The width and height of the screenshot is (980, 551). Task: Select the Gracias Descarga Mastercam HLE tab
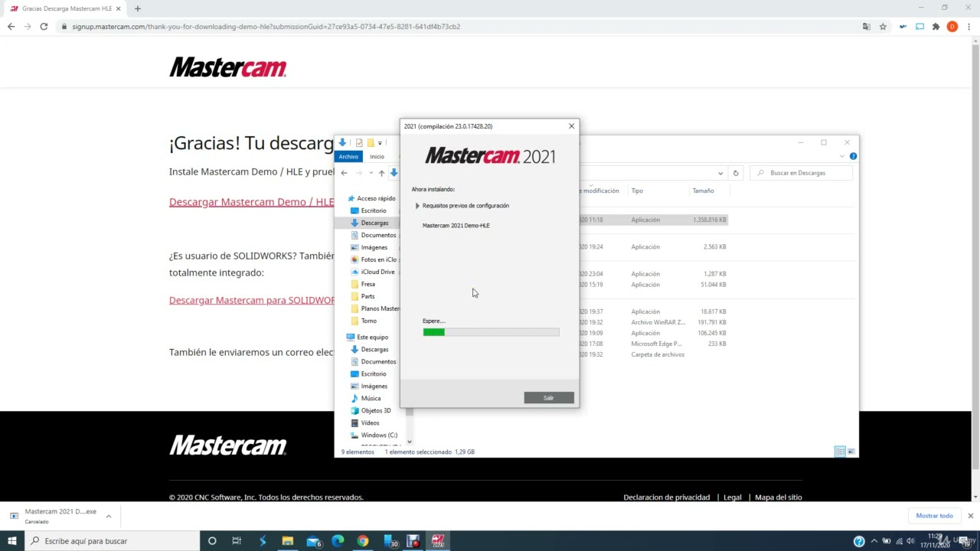point(66,8)
